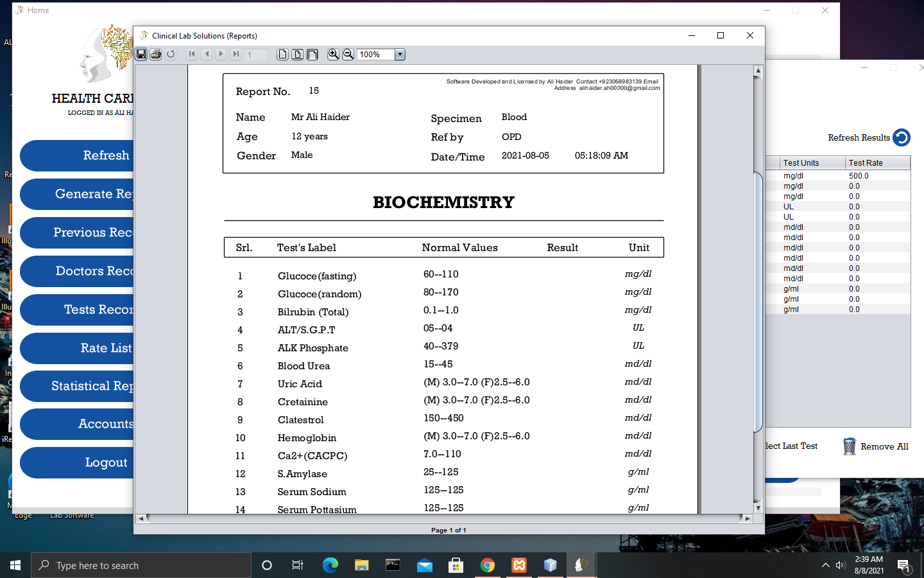Viewport: 924px width, 578px height.
Task: Zoom out of the report
Action: click(x=348, y=54)
